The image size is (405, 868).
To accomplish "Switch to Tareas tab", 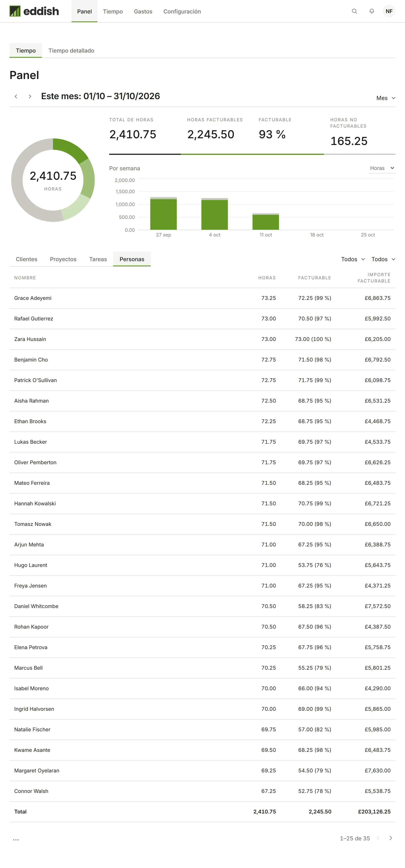I will coord(98,259).
